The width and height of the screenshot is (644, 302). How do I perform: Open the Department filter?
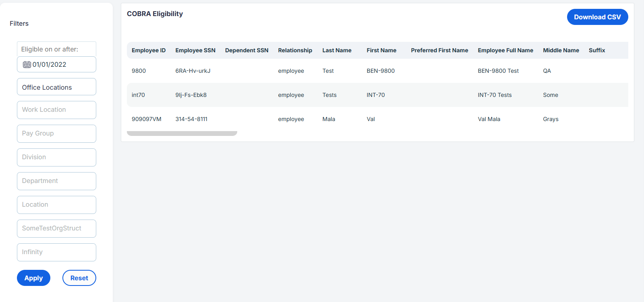(x=56, y=181)
